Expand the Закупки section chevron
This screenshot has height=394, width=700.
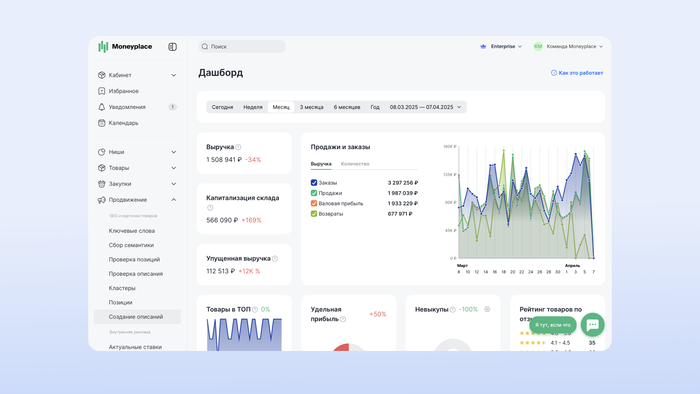(x=174, y=184)
